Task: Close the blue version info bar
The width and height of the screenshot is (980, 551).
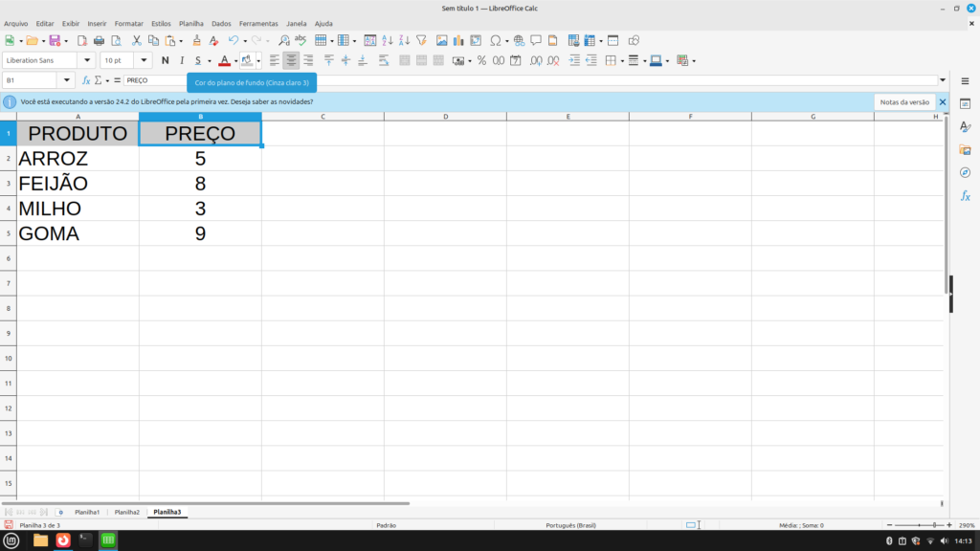Action: pos(942,101)
